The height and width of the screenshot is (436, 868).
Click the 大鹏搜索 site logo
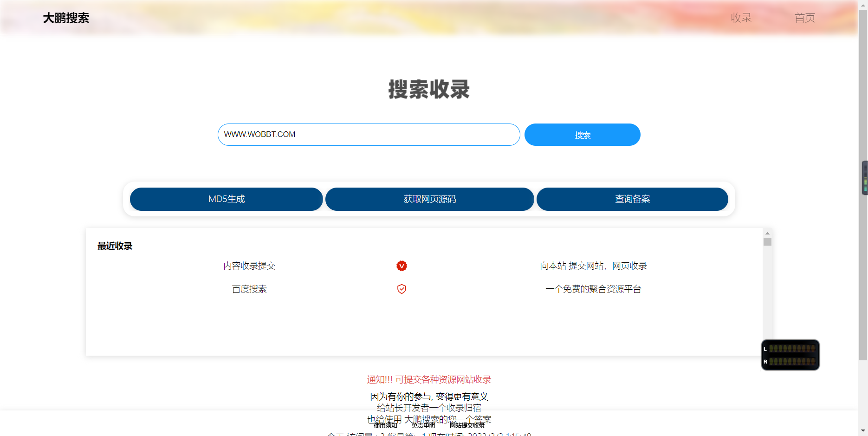66,18
